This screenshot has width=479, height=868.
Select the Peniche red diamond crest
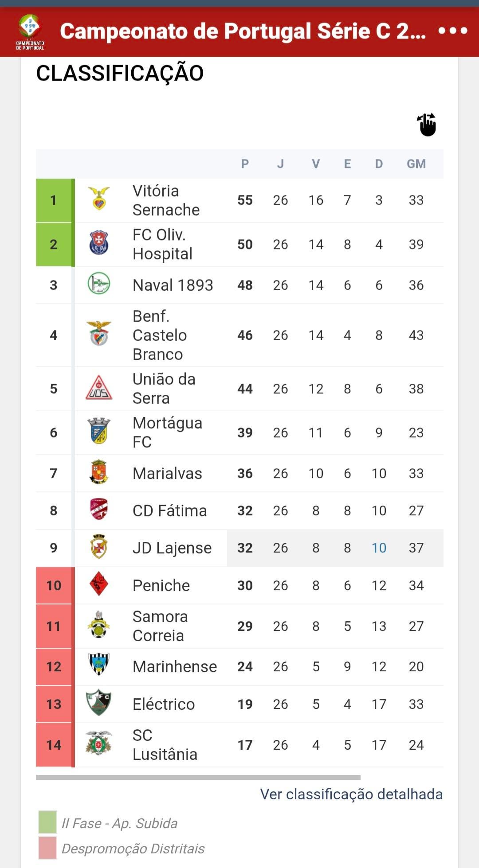tap(99, 584)
